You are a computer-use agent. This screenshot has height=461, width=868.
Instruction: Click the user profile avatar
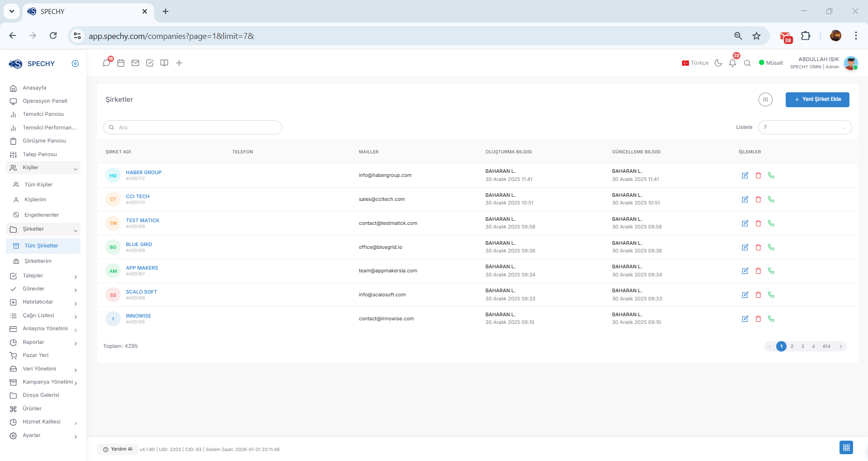pos(851,63)
